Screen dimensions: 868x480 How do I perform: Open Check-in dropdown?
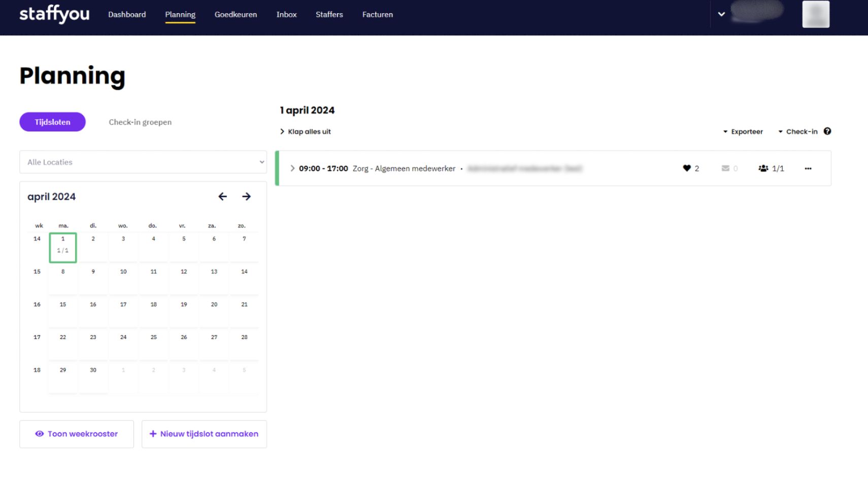click(x=798, y=131)
